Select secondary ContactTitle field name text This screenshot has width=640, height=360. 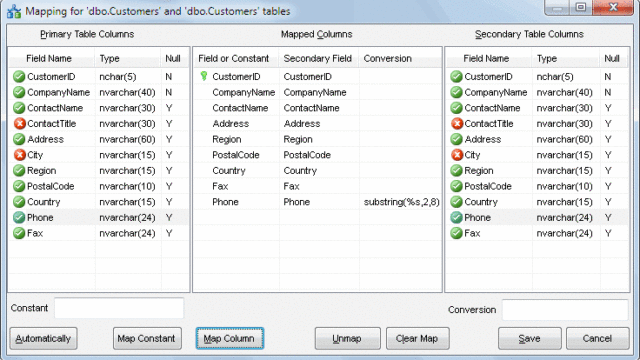coord(489,124)
